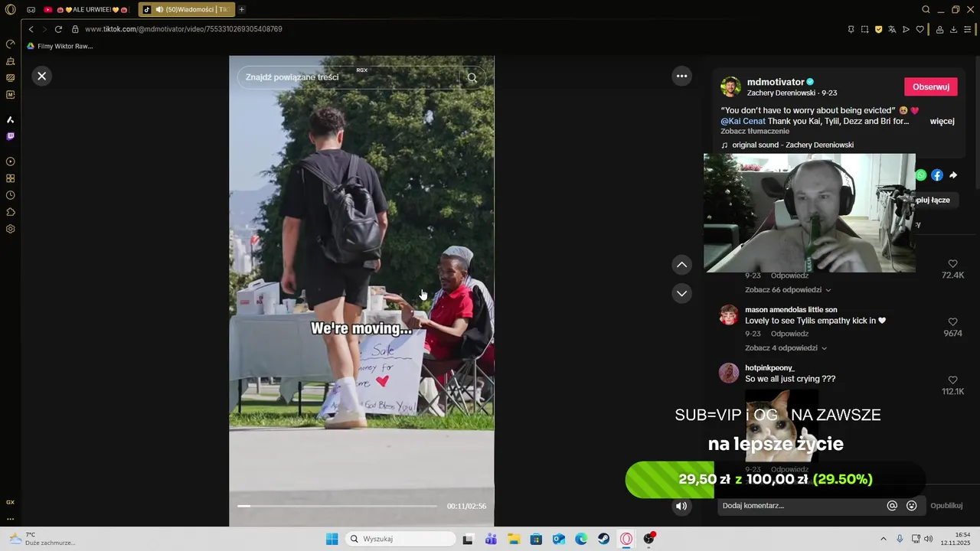The width and height of the screenshot is (980, 551).
Task: Open the Opera main menu logo
Action: click(x=10, y=9)
